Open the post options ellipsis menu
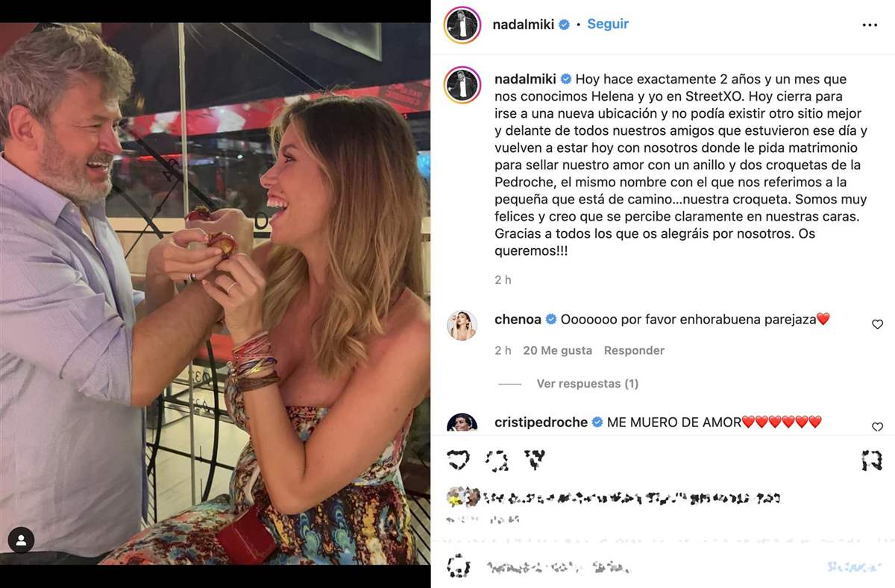The width and height of the screenshot is (895, 588). [x=870, y=25]
